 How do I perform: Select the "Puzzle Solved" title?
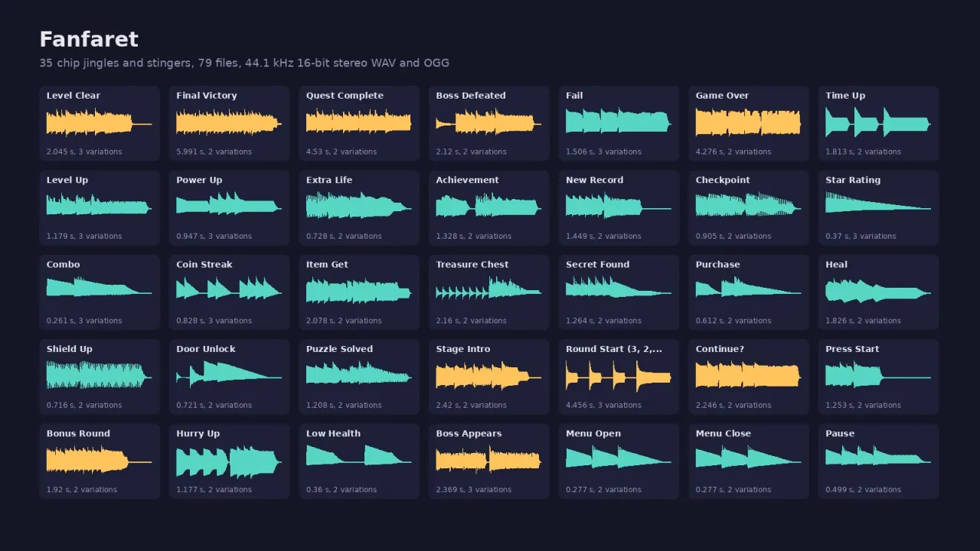pos(340,349)
